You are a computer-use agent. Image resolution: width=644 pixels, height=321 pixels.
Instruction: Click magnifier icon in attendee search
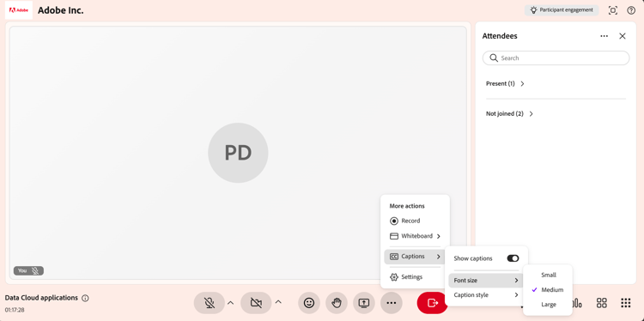[x=493, y=58]
